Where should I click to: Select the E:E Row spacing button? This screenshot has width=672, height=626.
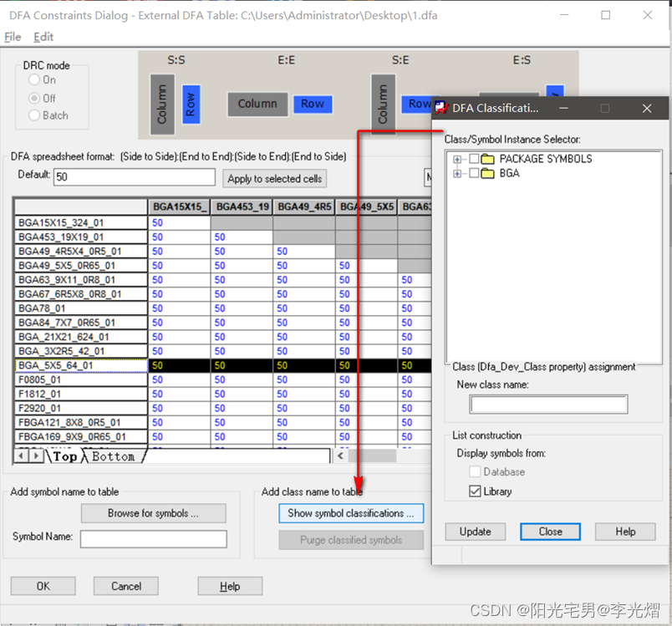(x=313, y=104)
